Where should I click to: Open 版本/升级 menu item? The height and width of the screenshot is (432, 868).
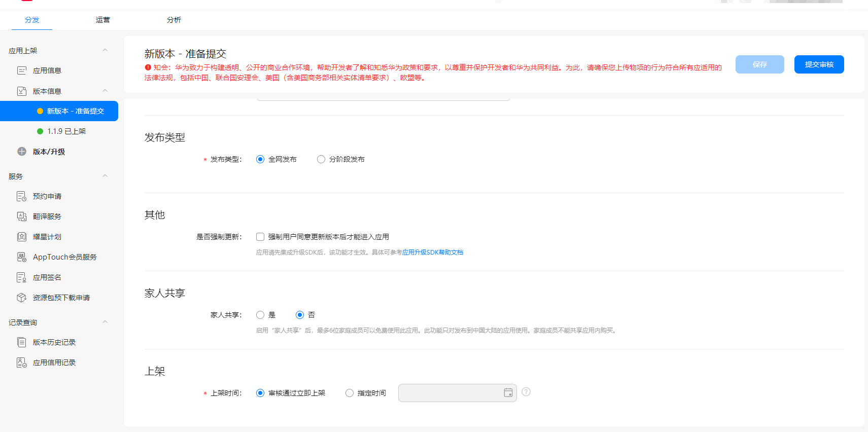(x=49, y=152)
